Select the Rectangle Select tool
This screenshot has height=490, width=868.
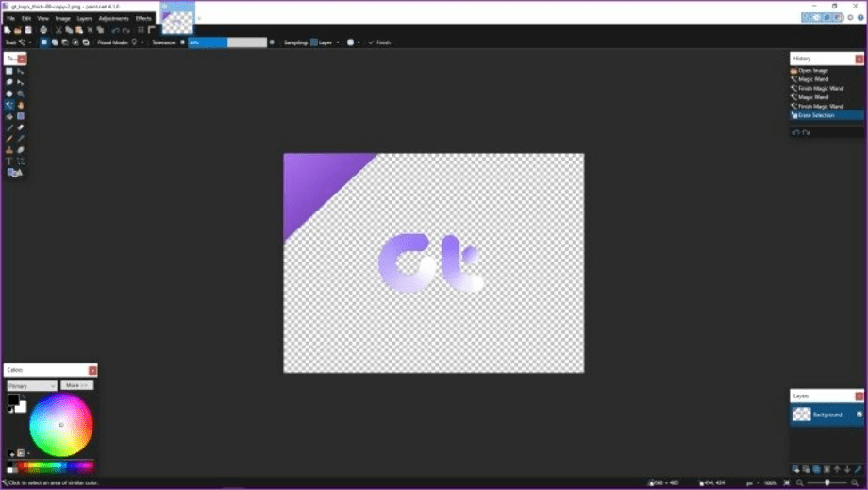(8, 71)
